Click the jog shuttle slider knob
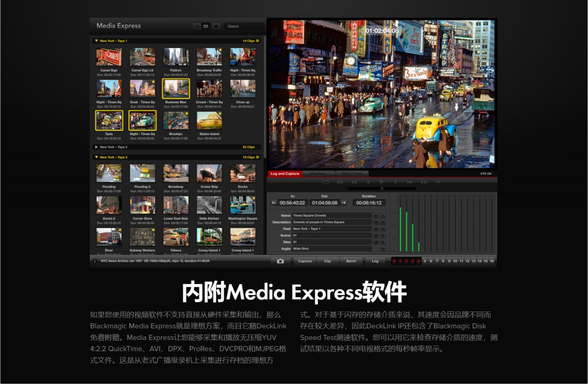 (382, 189)
